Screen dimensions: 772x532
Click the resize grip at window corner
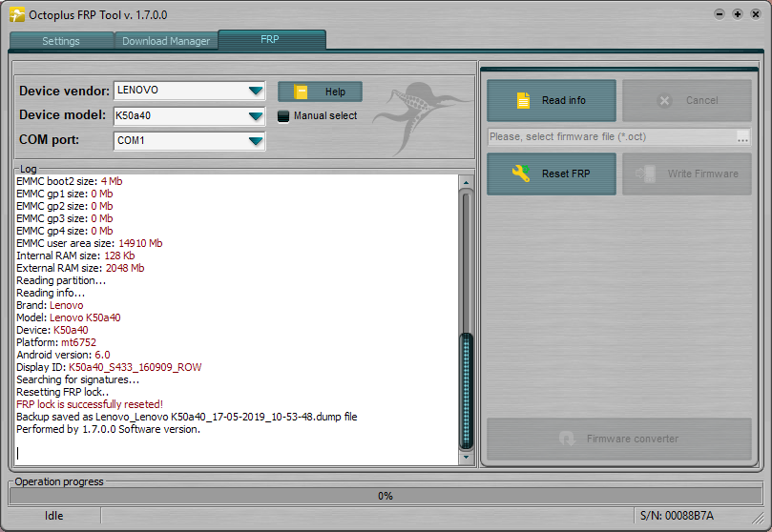[758, 518]
